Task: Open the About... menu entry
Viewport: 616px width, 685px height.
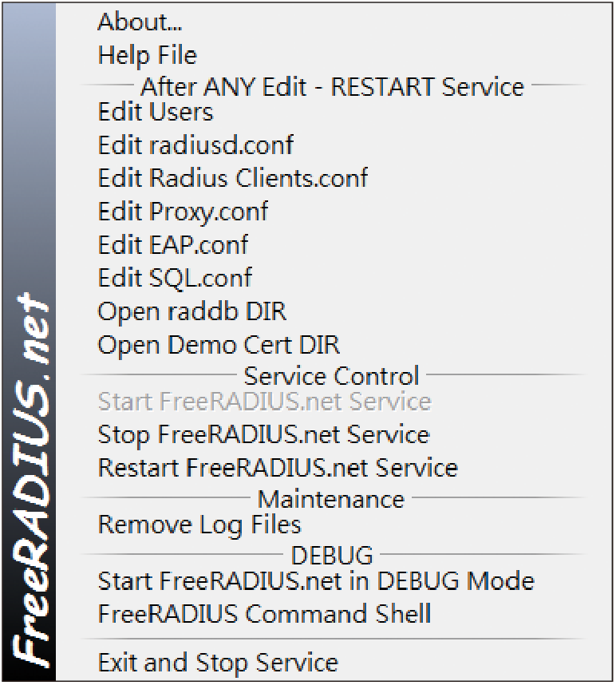Action: (x=334, y=22)
